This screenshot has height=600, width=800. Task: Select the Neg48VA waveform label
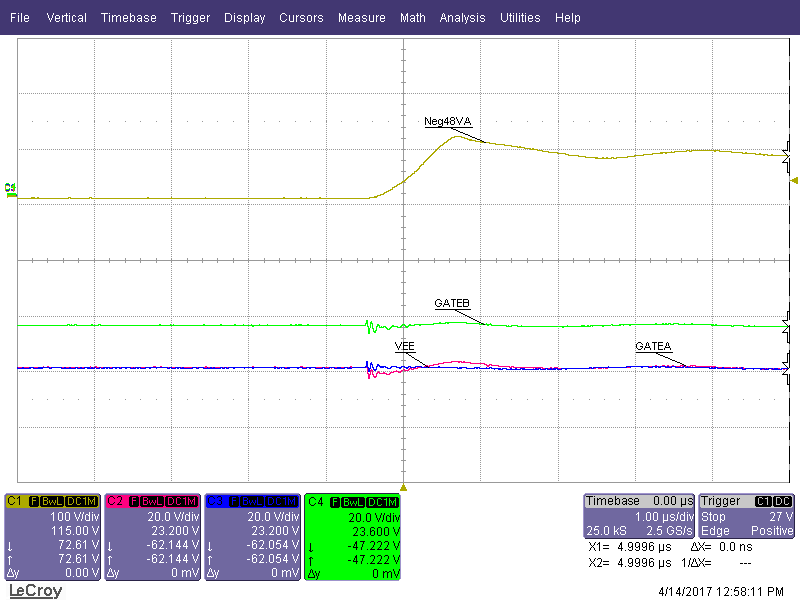tap(447, 121)
